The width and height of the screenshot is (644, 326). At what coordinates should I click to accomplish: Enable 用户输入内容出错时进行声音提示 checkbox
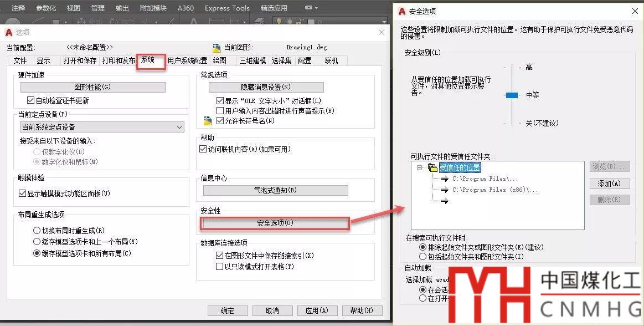click(220, 110)
